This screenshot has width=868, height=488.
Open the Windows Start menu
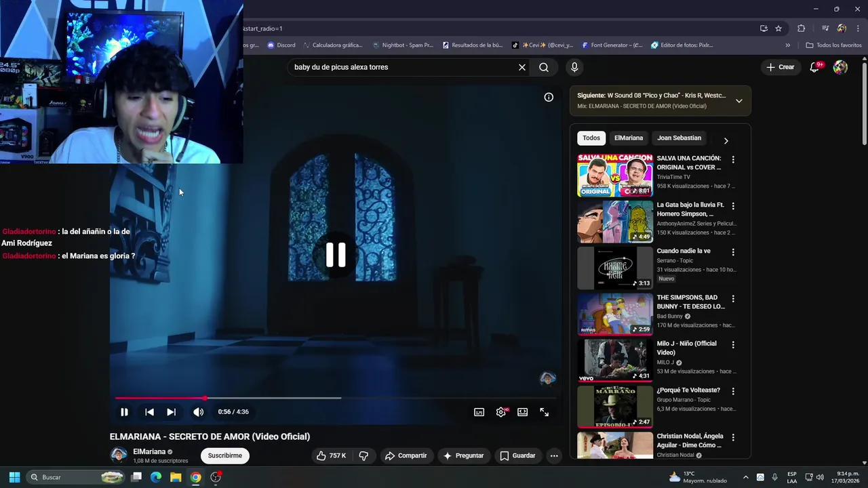14,477
